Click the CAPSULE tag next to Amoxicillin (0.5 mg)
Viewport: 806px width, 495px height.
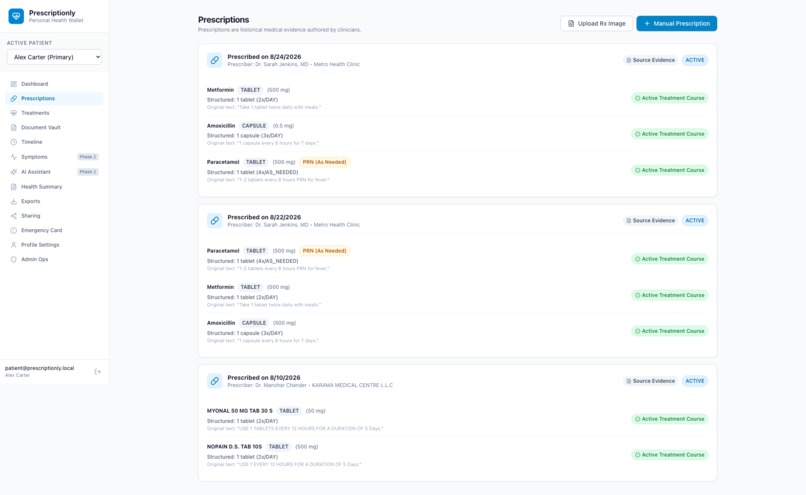click(254, 126)
